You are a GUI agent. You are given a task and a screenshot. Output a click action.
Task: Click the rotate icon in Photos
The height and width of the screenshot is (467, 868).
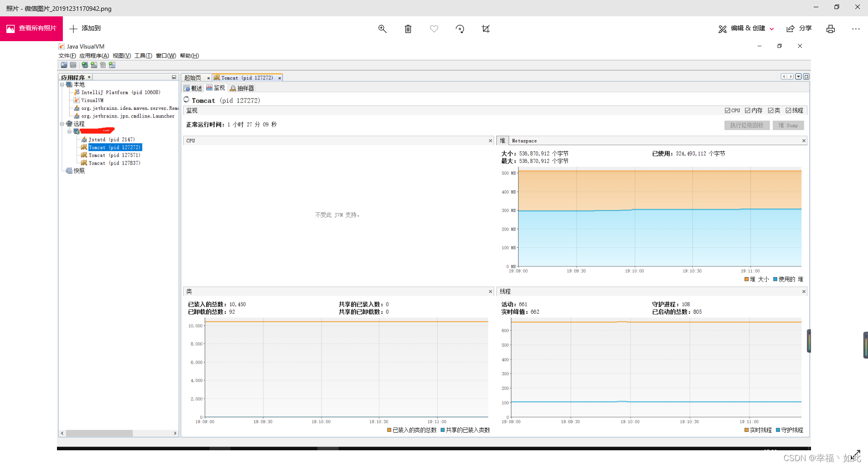(460, 29)
